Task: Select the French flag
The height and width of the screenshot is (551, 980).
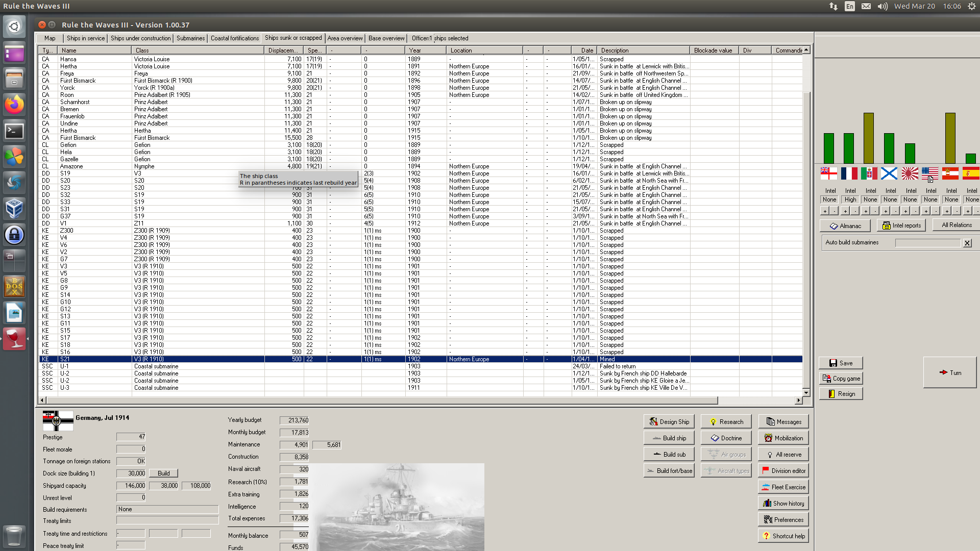Action: point(849,173)
